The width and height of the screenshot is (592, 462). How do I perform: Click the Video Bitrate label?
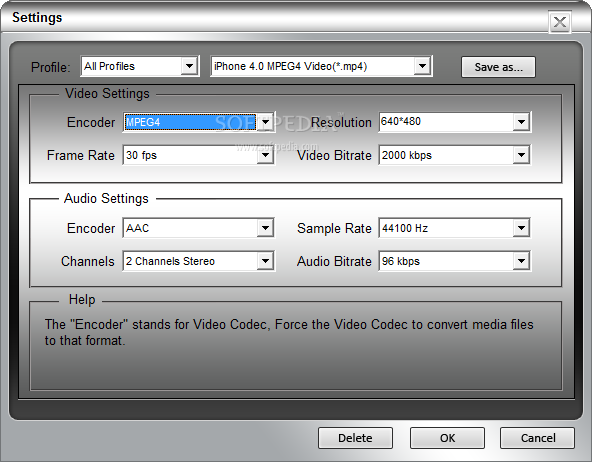(335, 156)
